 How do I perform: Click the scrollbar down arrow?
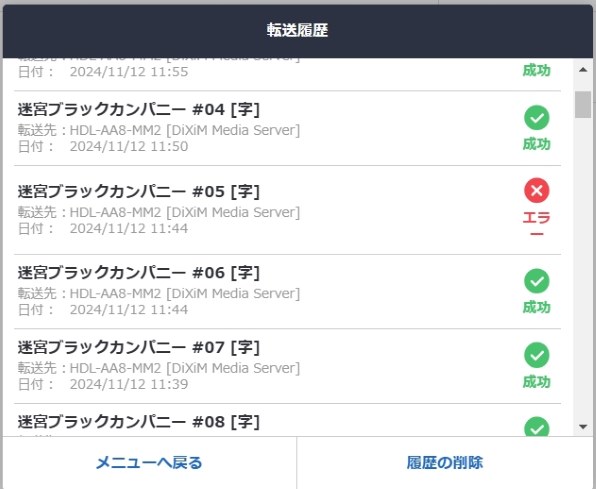pos(583,427)
